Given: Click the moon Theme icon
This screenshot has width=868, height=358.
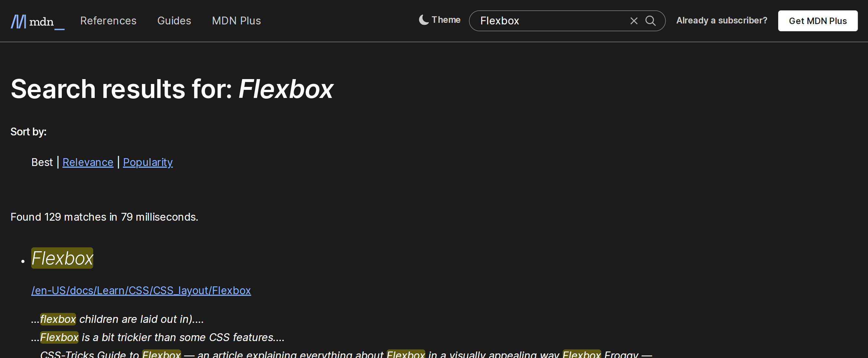Looking at the screenshot, I should (x=424, y=20).
